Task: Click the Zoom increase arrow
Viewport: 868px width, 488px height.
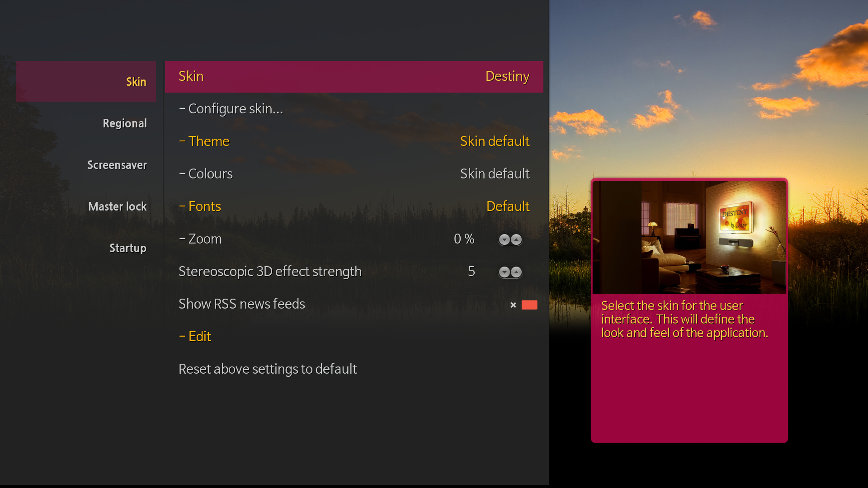Action: [516, 239]
